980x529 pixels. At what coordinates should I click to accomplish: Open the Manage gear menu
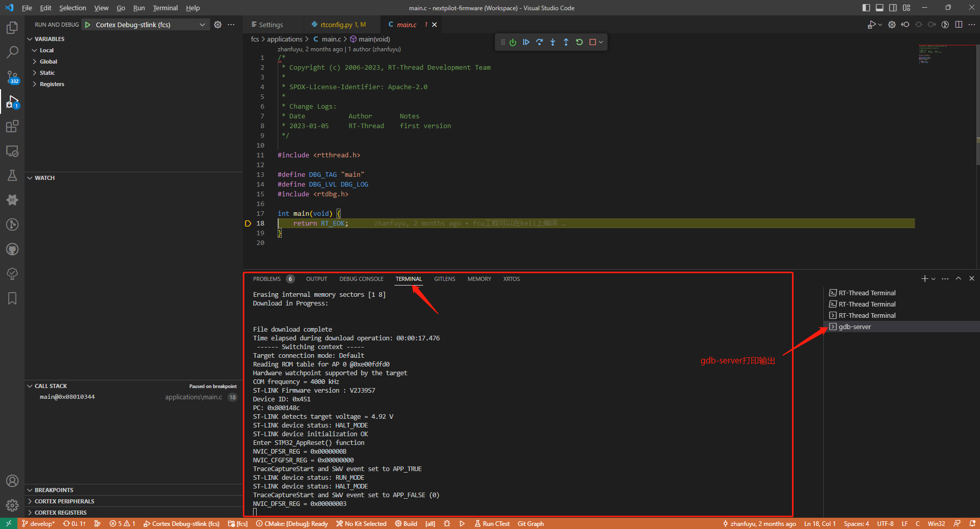click(12, 505)
